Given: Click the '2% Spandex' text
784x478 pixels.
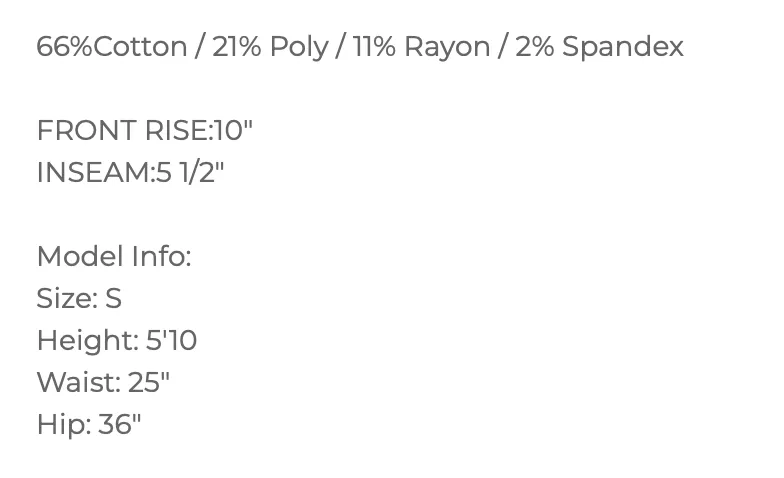Looking at the screenshot, I should (x=599, y=46).
